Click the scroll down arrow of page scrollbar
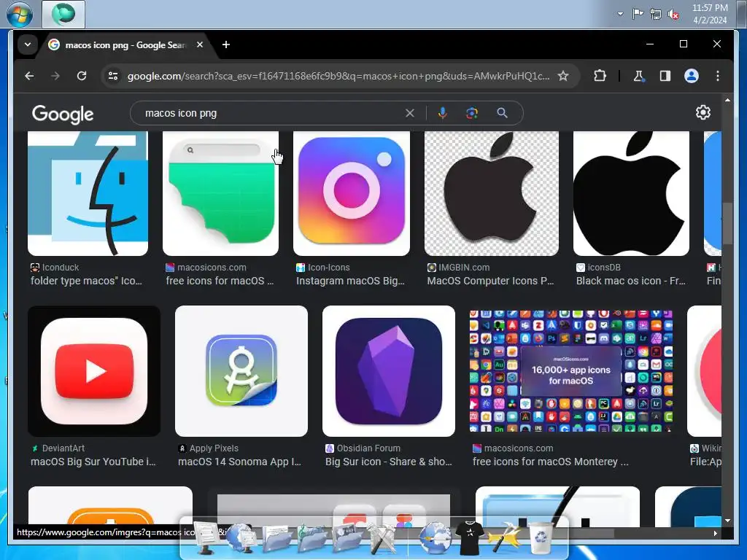The image size is (747, 560). click(x=727, y=521)
